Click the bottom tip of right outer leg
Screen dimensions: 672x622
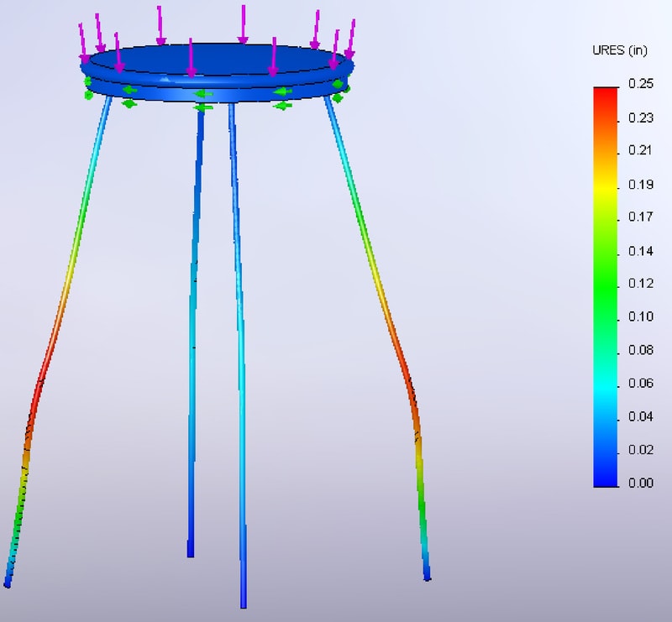427,575
